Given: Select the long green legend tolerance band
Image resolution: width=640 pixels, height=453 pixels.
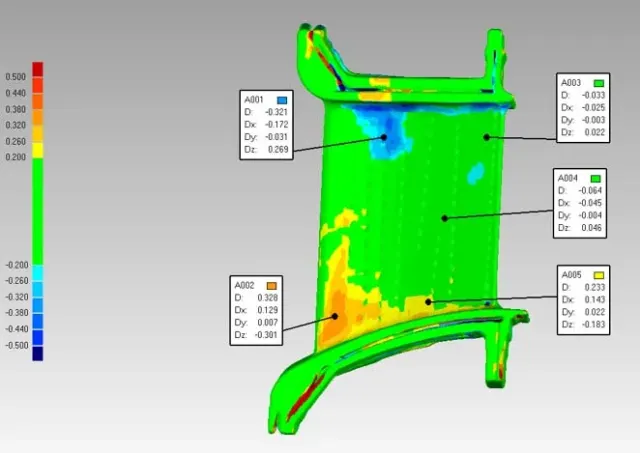Looking at the screenshot, I should [x=38, y=211].
